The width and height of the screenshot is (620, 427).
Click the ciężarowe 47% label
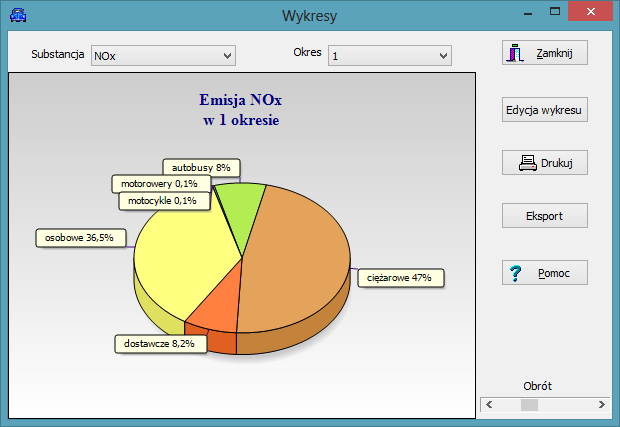point(401,278)
